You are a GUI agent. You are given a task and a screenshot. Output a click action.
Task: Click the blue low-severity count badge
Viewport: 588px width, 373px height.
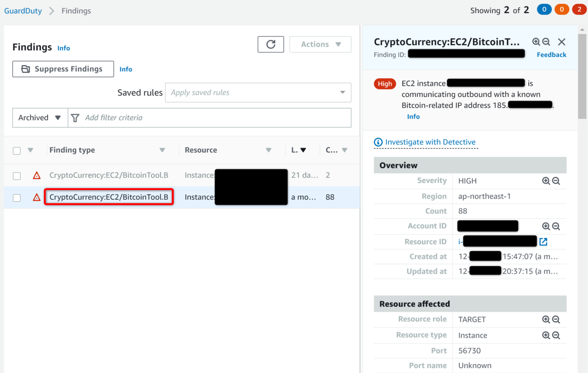[x=544, y=10]
